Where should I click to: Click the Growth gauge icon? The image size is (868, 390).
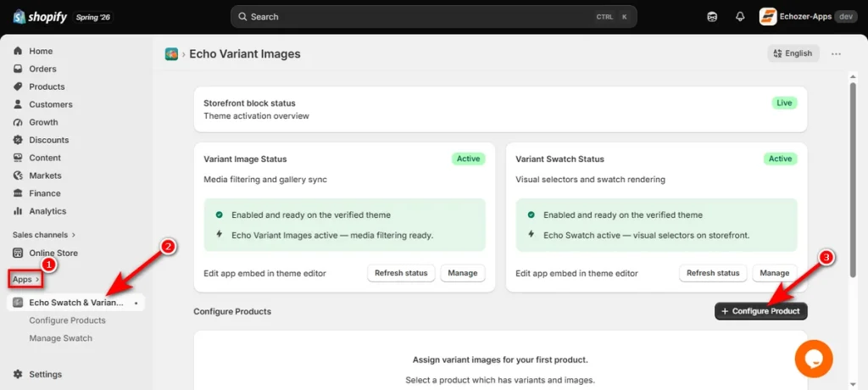pos(18,122)
